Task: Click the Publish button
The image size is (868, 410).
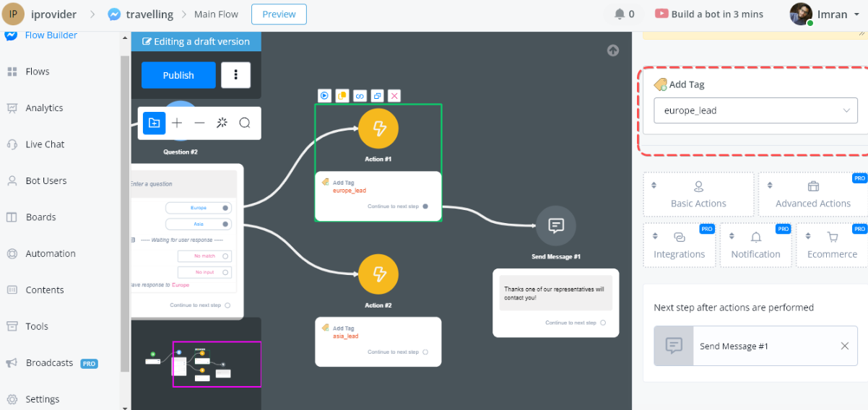Action: tap(178, 75)
